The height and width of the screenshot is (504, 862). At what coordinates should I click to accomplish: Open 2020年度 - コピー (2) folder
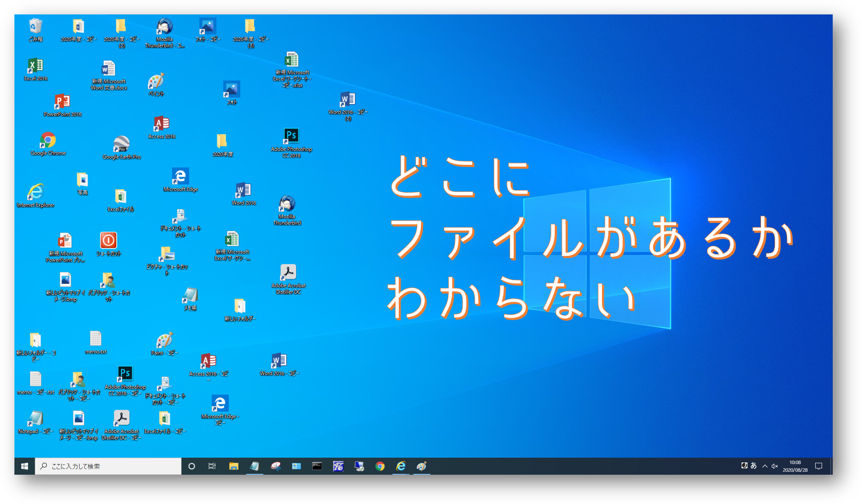tap(122, 33)
